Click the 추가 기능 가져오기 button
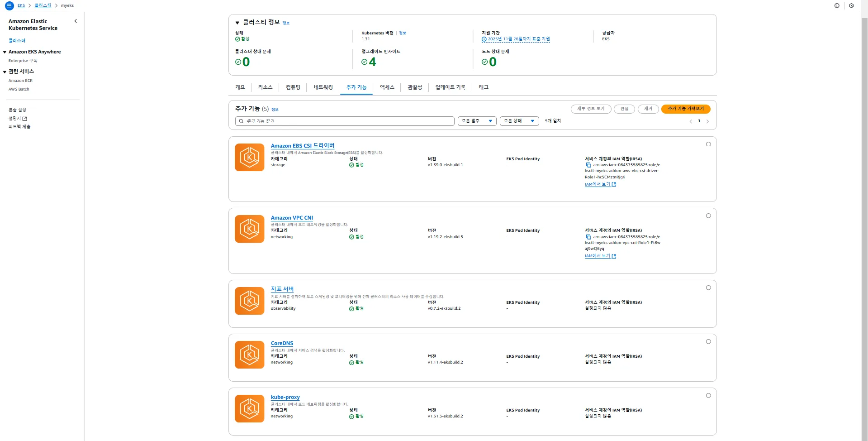 686,109
